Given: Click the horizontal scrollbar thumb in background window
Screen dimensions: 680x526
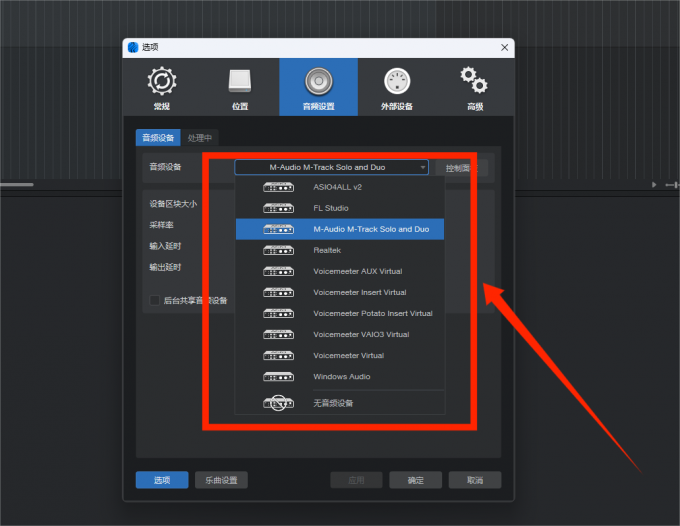Looking at the screenshot, I should tap(16, 185).
